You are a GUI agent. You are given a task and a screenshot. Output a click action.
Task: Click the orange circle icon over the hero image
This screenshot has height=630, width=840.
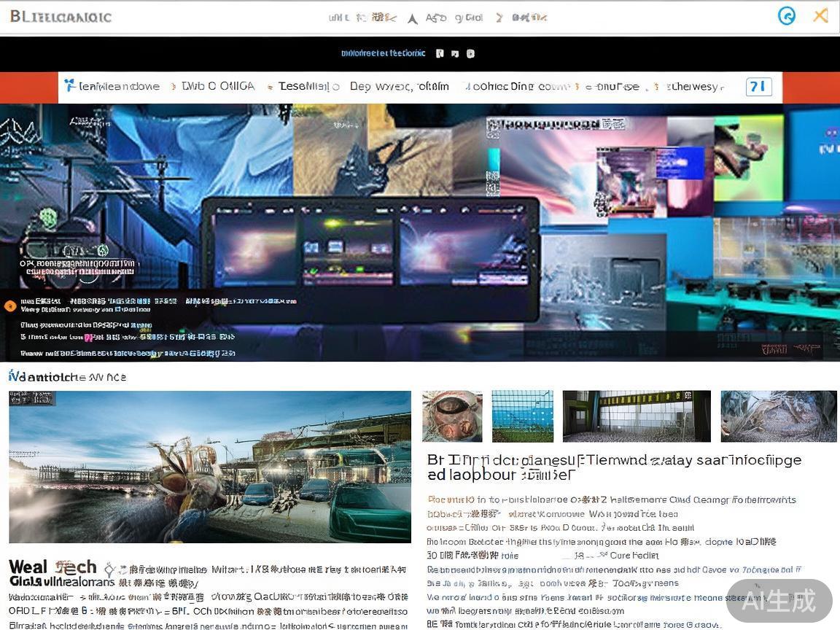point(10,306)
